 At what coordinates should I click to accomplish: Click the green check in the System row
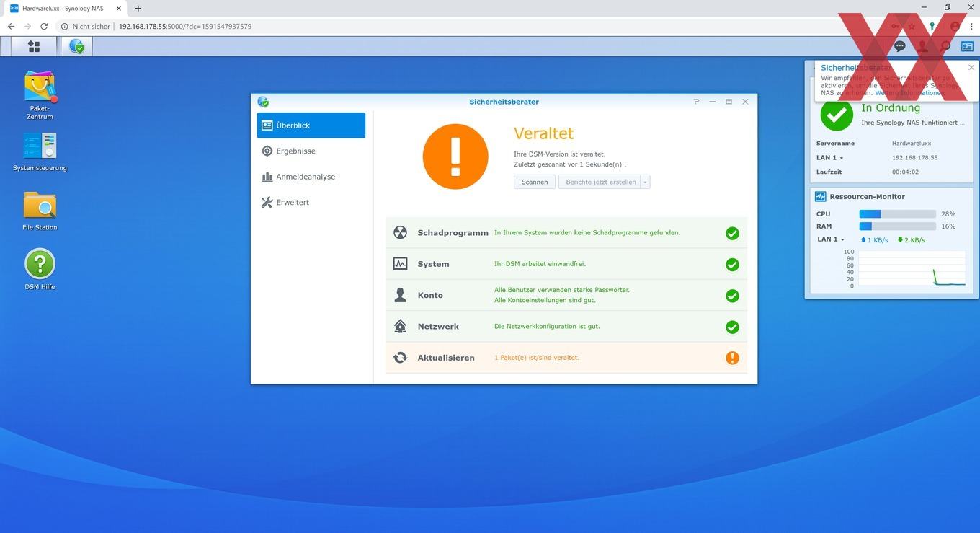(732, 265)
